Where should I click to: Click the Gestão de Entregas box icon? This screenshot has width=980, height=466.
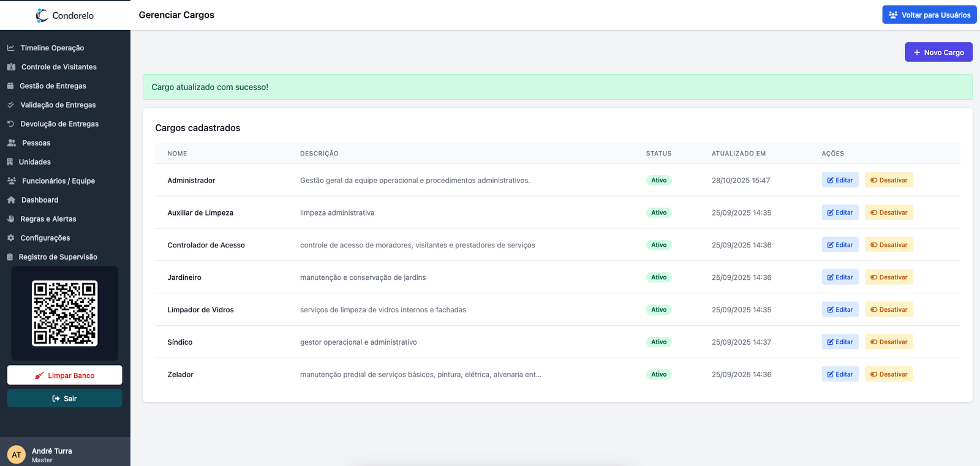coord(10,86)
